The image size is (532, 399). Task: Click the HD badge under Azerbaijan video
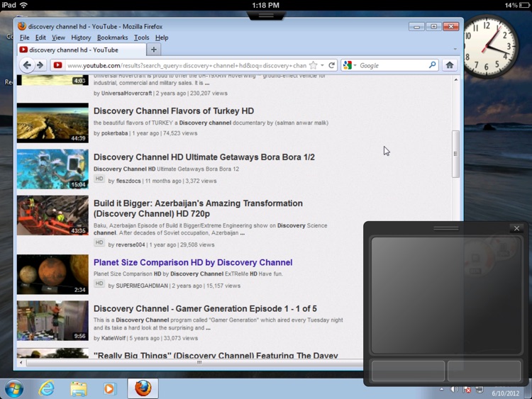99,242
